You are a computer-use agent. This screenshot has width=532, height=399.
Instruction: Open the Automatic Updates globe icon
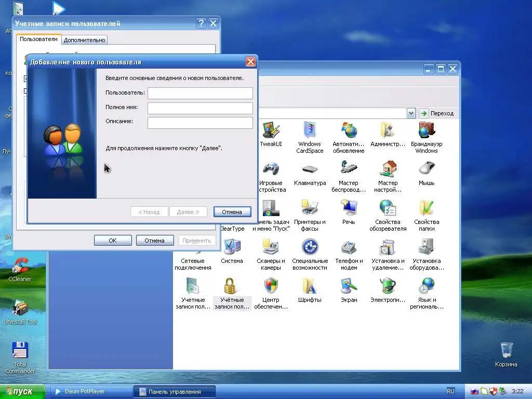coord(349,130)
